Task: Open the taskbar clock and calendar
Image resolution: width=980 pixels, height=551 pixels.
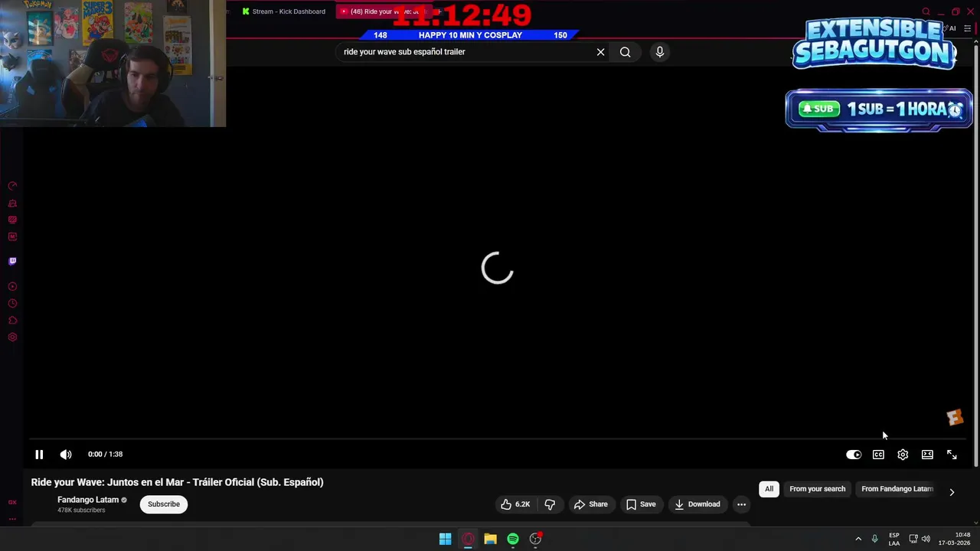Action: (x=954, y=539)
